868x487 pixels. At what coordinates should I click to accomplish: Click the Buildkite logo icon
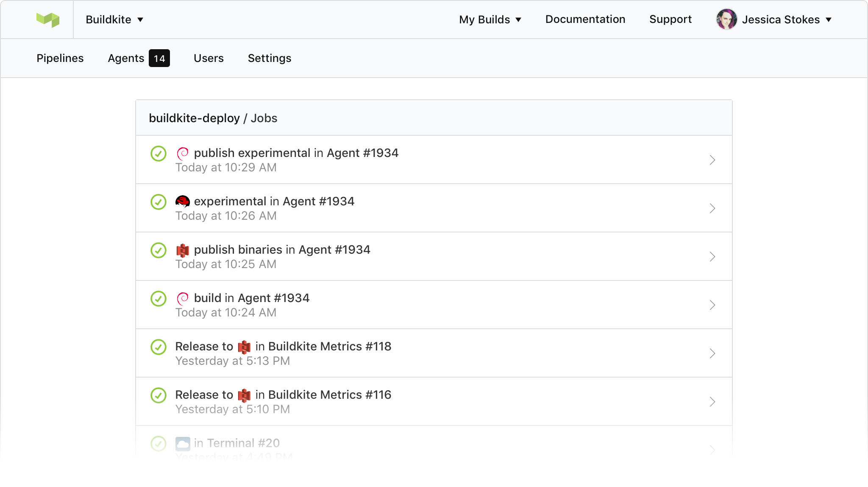48,20
